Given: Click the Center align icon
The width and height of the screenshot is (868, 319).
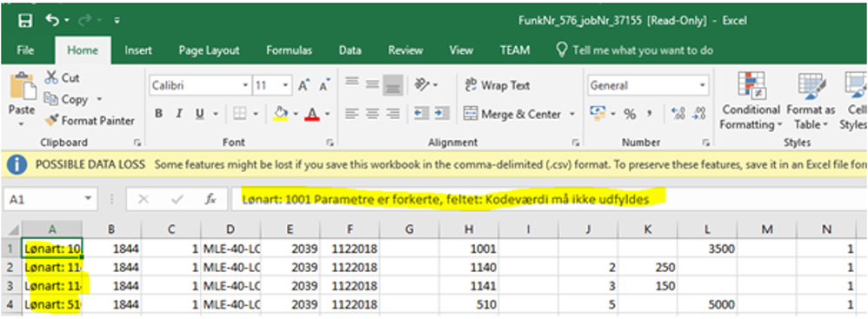Looking at the screenshot, I should [372, 114].
